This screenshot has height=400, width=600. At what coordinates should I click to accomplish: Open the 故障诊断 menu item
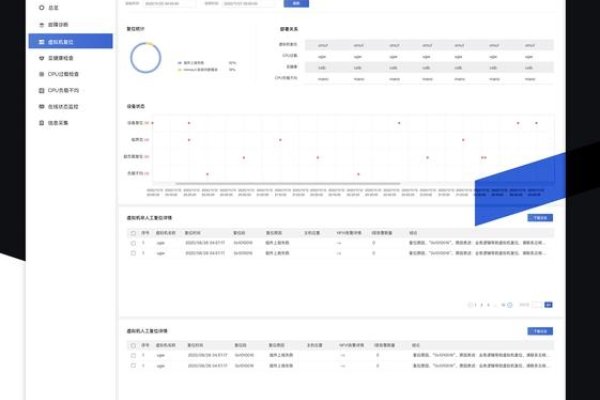(x=60, y=24)
